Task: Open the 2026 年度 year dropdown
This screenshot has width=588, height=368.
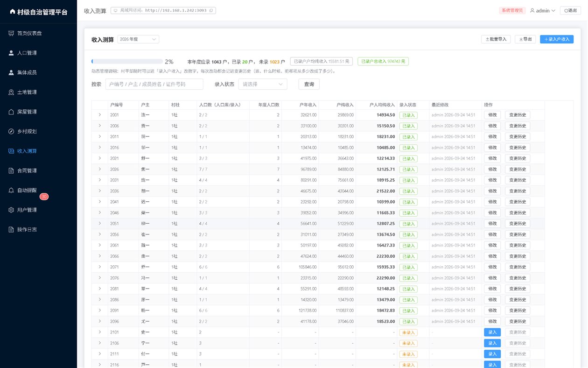Action: (x=138, y=39)
